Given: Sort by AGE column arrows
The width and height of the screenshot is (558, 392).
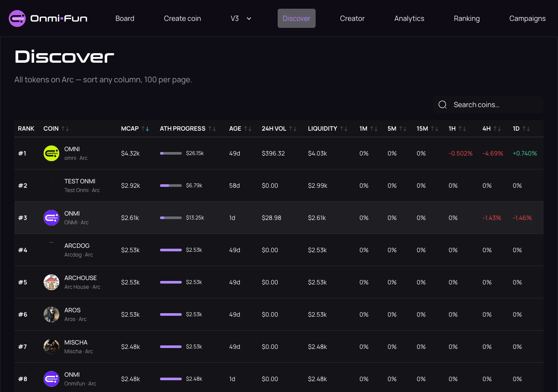Looking at the screenshot, I should (x=248, y=128).
